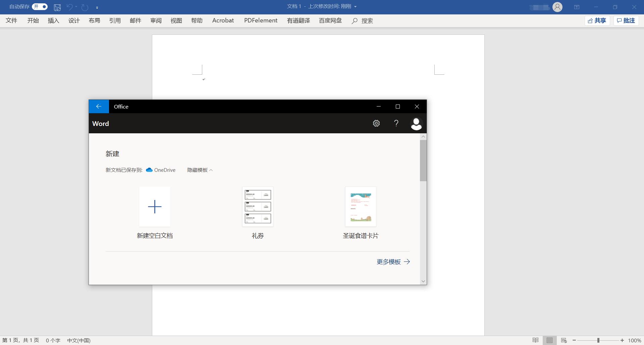The image size is (644, 345).
Task: Click the back arrow in the Office dialog
Action: coord(99,106)
